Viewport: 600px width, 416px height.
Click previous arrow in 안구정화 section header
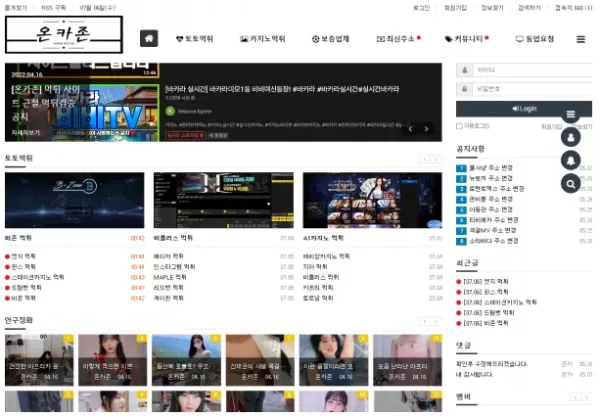click(425, 321)
